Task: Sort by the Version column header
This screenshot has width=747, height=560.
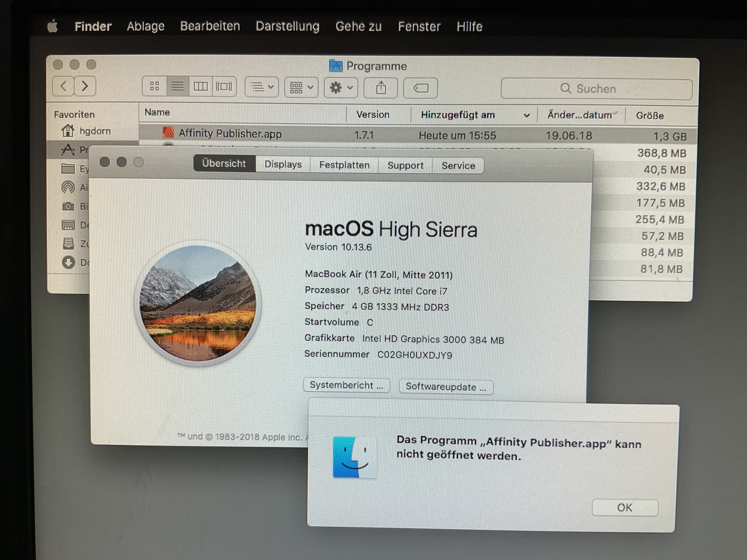Action: (373, 114)
